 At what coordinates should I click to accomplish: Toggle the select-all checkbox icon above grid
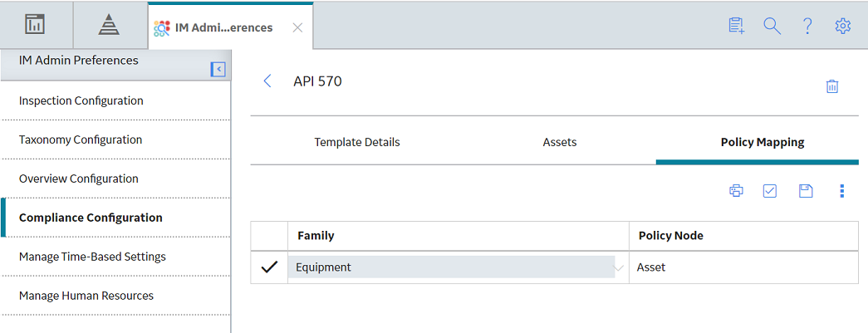pyautogui.click(x=770, y=191)
